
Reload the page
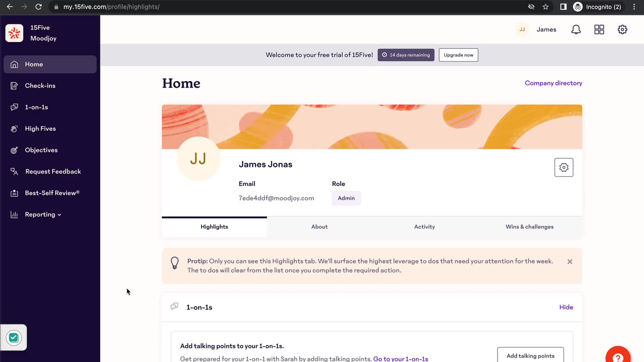tap(38, 7)
